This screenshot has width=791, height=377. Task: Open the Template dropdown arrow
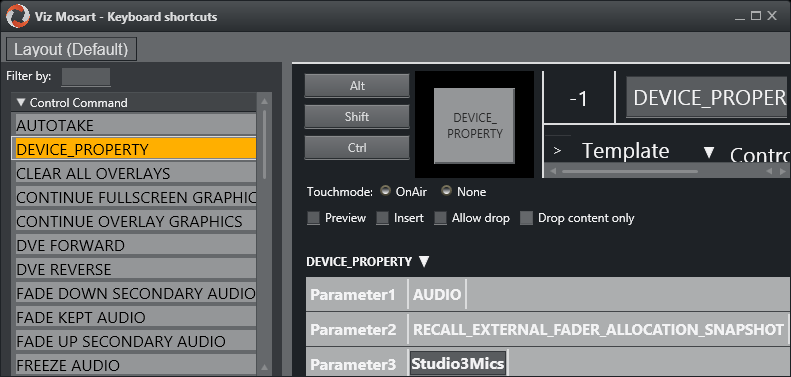coord(709,151)
